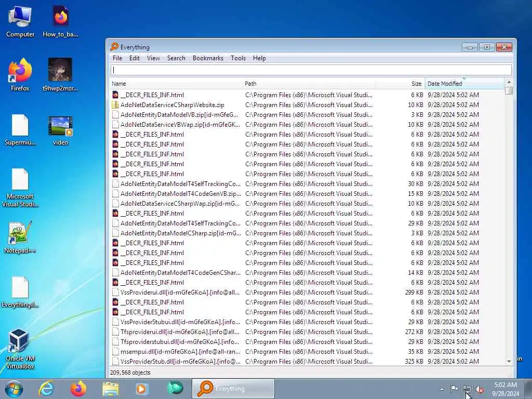Open the Action Center flag icon
Screen dimensions: 532x399
[x=454, y=389]
